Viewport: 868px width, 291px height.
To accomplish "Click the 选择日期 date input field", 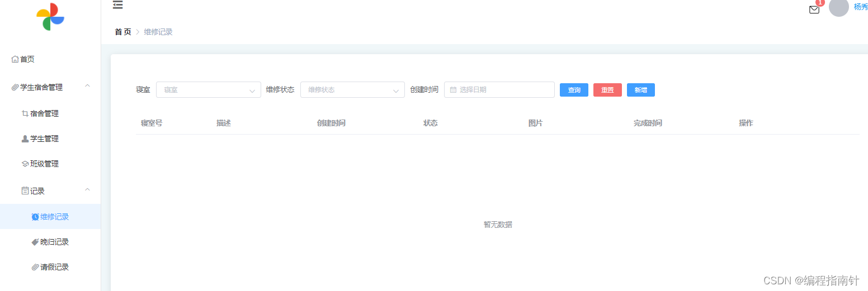I will (499, 89).
